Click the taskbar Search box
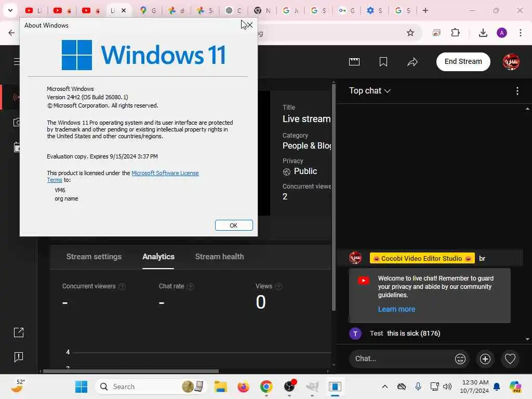Image resolution: width=532 pixels, height=399 pixels. [x=152, y=387]
